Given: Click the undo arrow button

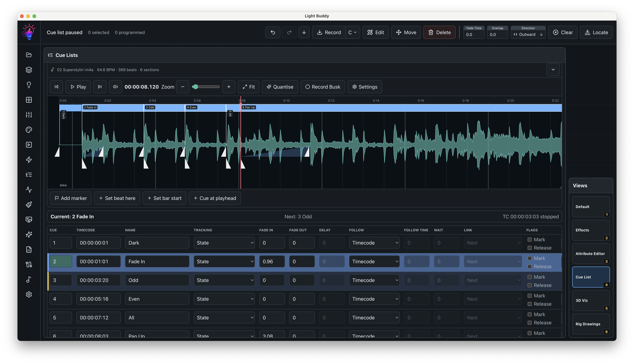Looking at the screenshot, I should pos(273,32).
